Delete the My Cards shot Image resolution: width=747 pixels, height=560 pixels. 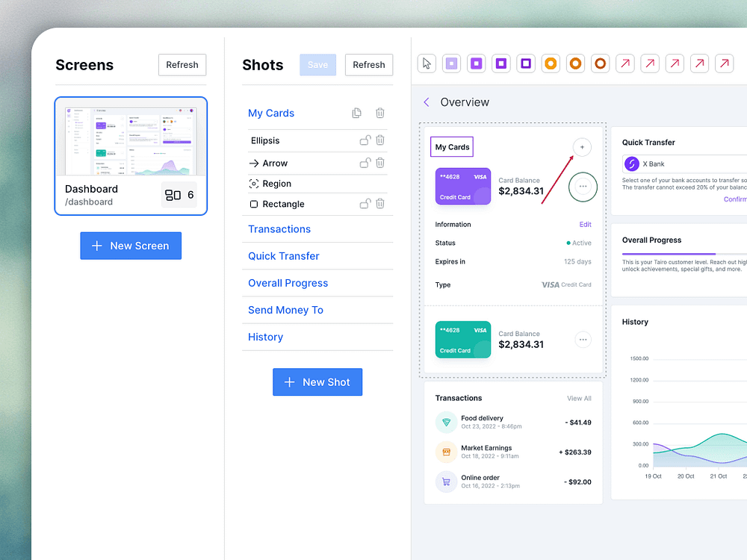click(x=379, y=113)
